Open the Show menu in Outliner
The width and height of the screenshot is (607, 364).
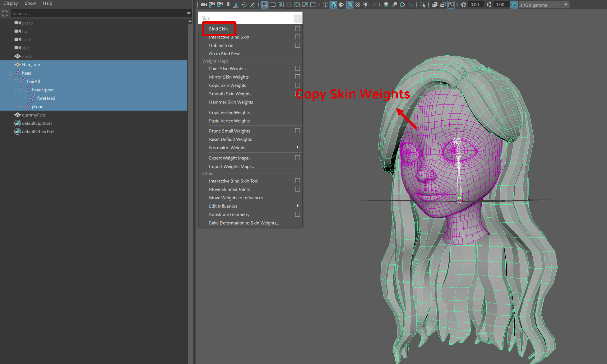(30, 3)
